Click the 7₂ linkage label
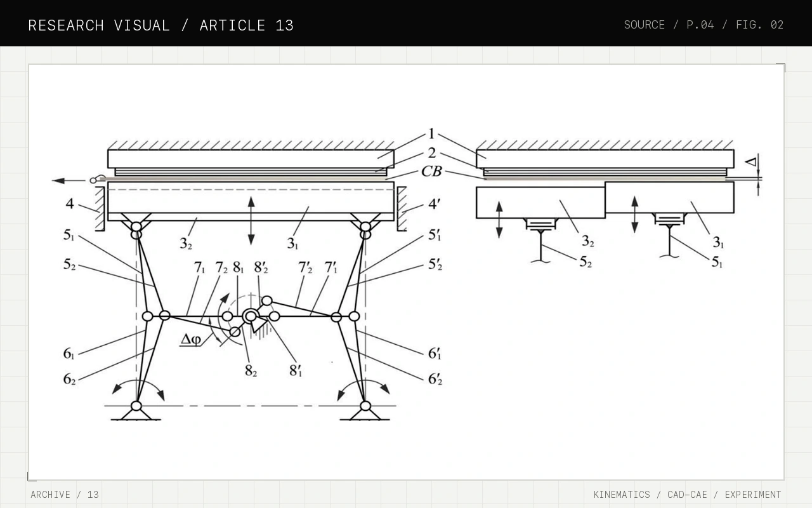 [221, 268]
